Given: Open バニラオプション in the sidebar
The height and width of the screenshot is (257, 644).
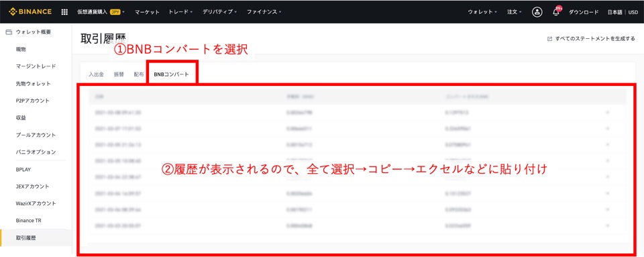Looking at the screenshot, I should (36, 152).
